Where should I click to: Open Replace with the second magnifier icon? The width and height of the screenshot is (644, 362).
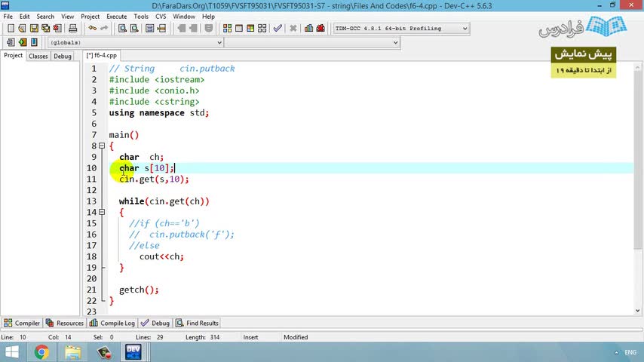click(x=134, y=29)
